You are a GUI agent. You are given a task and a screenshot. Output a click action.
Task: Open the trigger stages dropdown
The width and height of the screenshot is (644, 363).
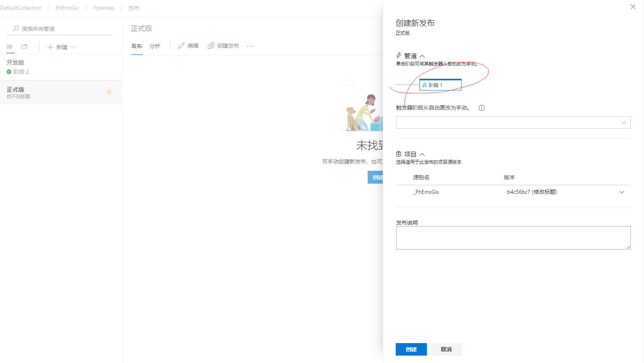513,122
